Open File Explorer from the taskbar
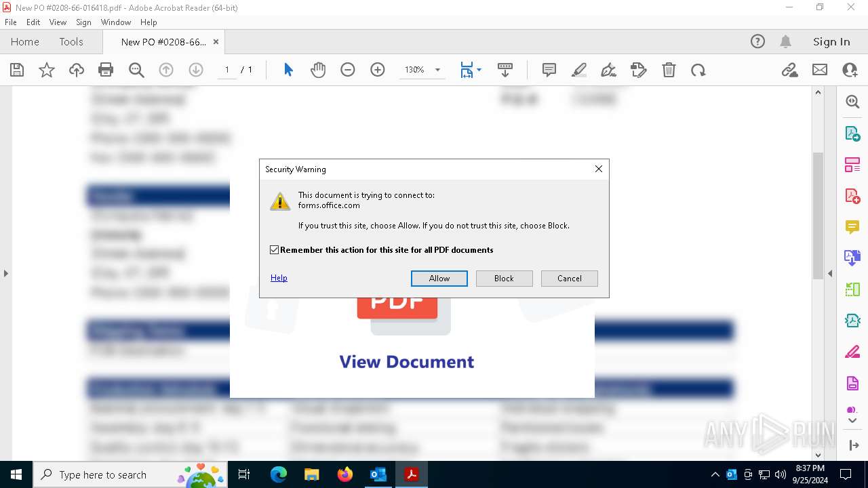 point(312,474)
